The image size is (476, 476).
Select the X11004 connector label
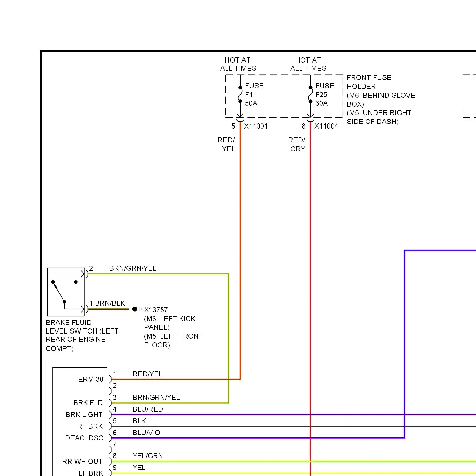(x=326, y=126)
